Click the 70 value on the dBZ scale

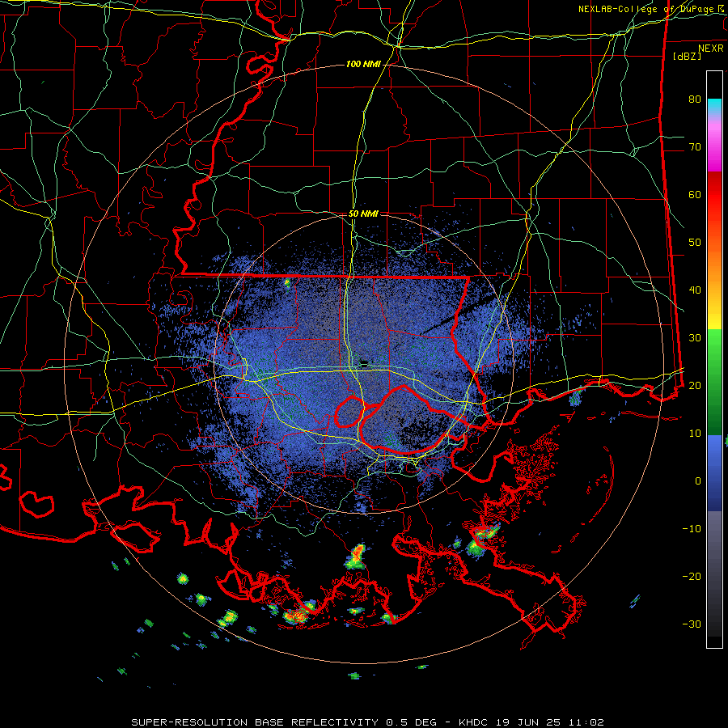(695, 146)
